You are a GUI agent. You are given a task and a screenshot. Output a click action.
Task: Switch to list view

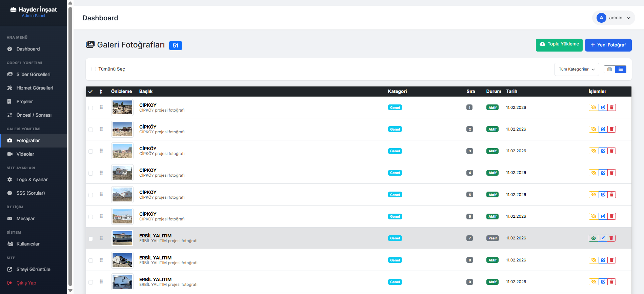pos(621,70)
